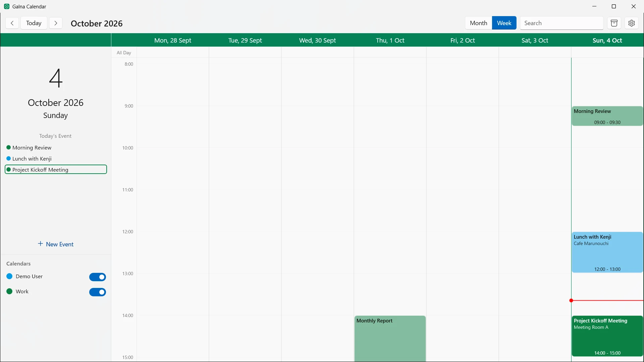The image size is (644, 362).
Task: Toggle the Work calendar switch
Action: tap(98, 292)
